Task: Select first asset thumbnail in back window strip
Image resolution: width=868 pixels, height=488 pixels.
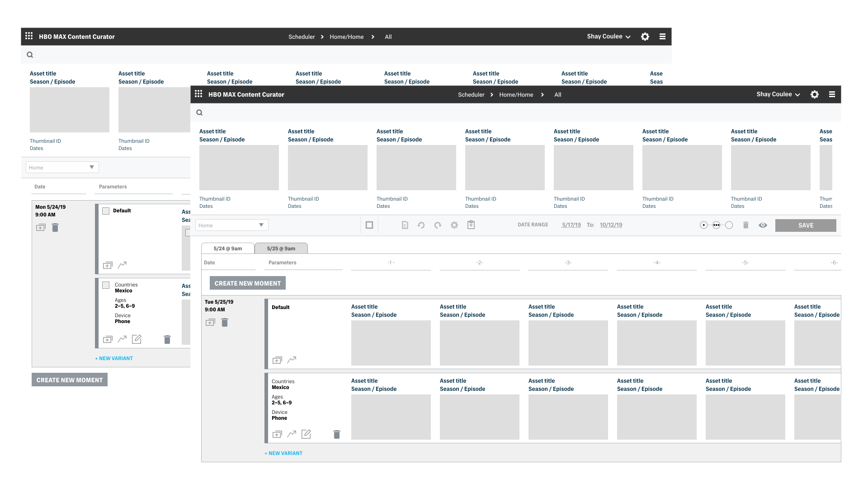Action: point(70,110)
